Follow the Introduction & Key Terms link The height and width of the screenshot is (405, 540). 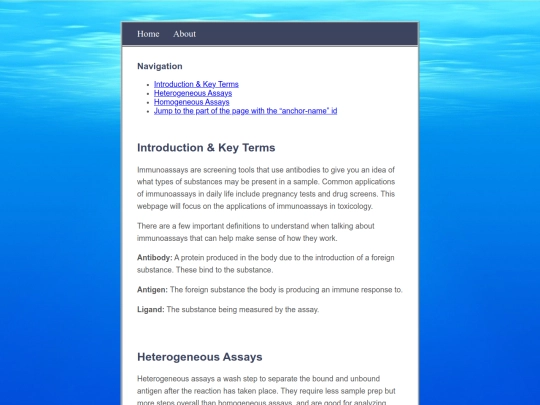coord(196,84)
